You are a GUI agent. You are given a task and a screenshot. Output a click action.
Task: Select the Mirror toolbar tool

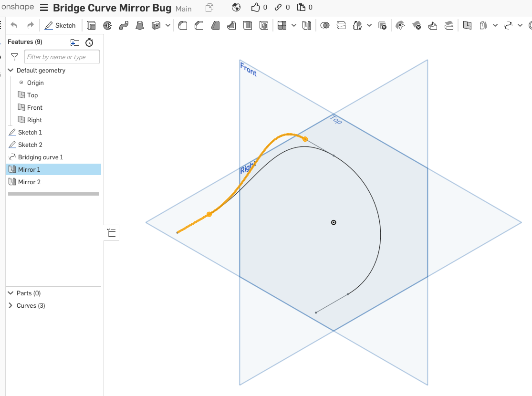(x=307, y=25)
